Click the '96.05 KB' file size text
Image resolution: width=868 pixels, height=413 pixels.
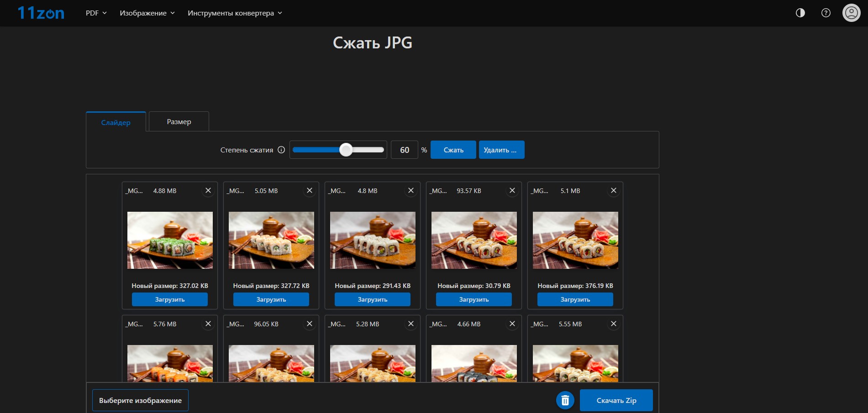point(266,324)
